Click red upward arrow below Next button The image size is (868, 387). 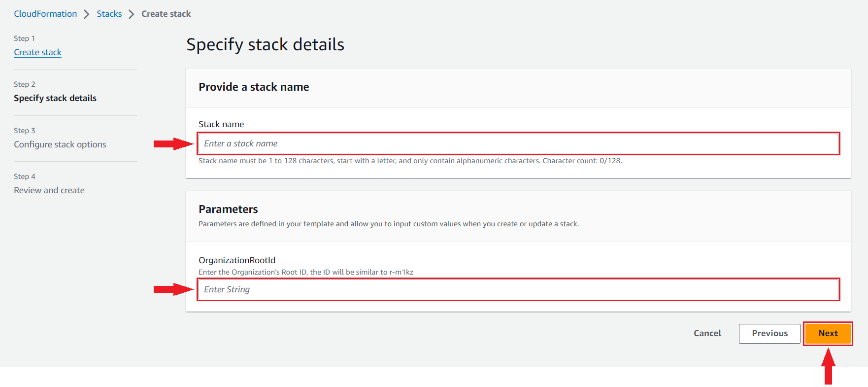[828, 366]
